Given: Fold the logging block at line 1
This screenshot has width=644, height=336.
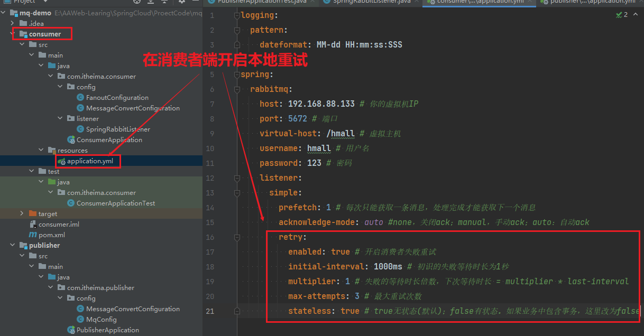Looking at the screenshot, I should click(x=237, y=15).
